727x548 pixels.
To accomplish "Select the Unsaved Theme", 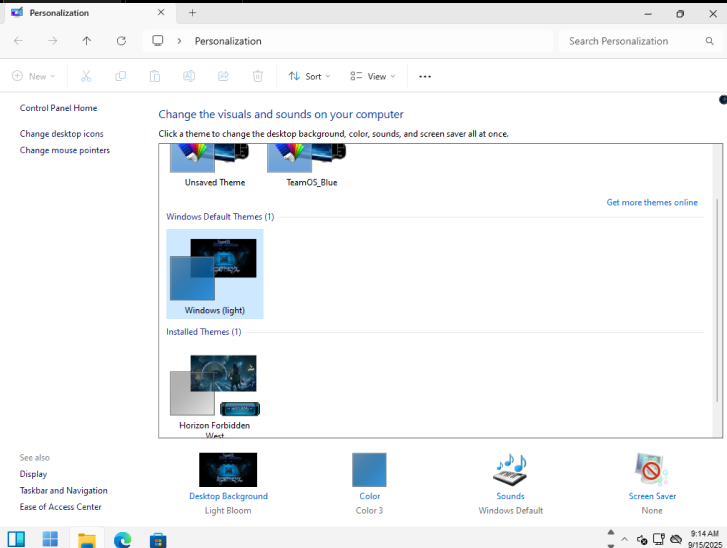I will point(215,166).
